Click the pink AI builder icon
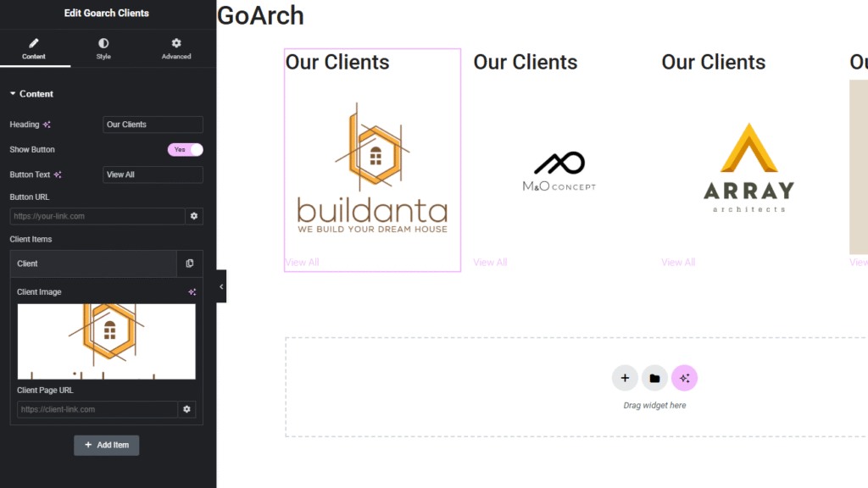Image resolution: width=868 pixels, height=488 pixels. pos(685,379)
